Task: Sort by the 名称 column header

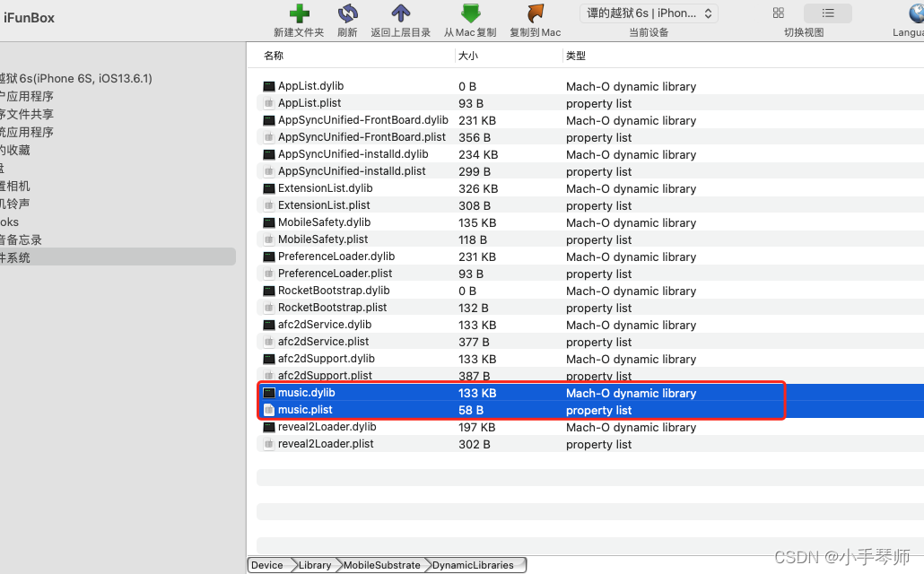Action: pos(274,56)
